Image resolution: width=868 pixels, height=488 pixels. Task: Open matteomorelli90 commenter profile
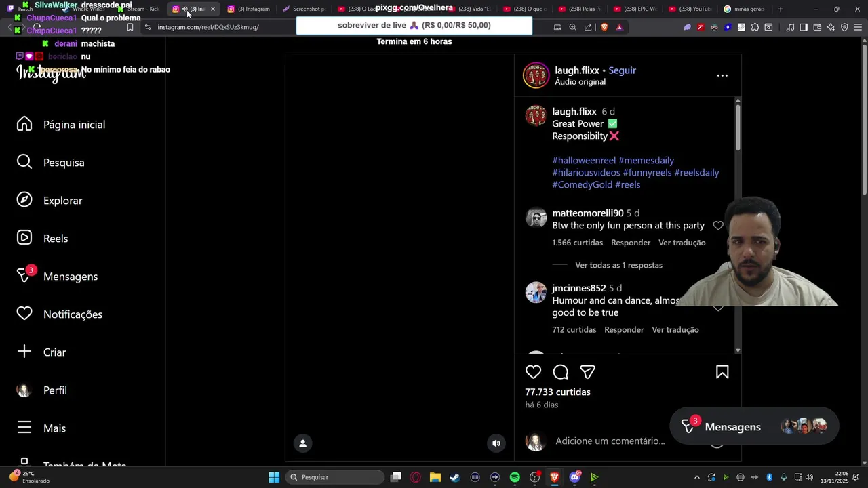pos(587,213)
